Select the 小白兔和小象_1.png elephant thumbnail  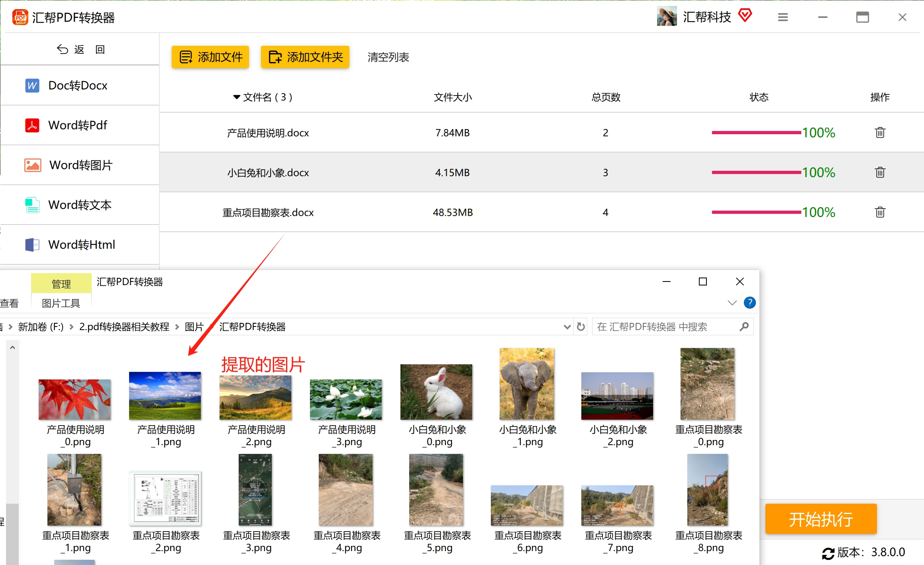tap(527, 384)
